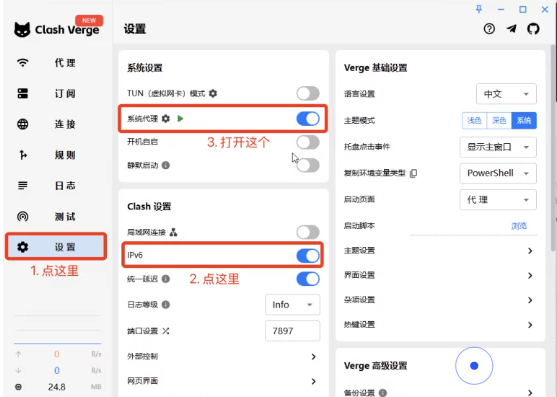The image size is (557, 397).
Task: Click the lines icon beside 日志
Action: (23, 186)
